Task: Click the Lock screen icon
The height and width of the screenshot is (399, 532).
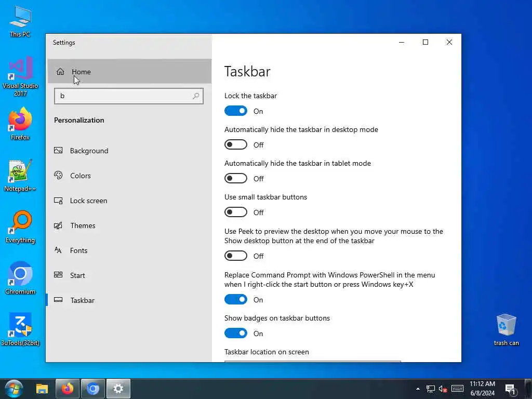Action: click(58, 201)
